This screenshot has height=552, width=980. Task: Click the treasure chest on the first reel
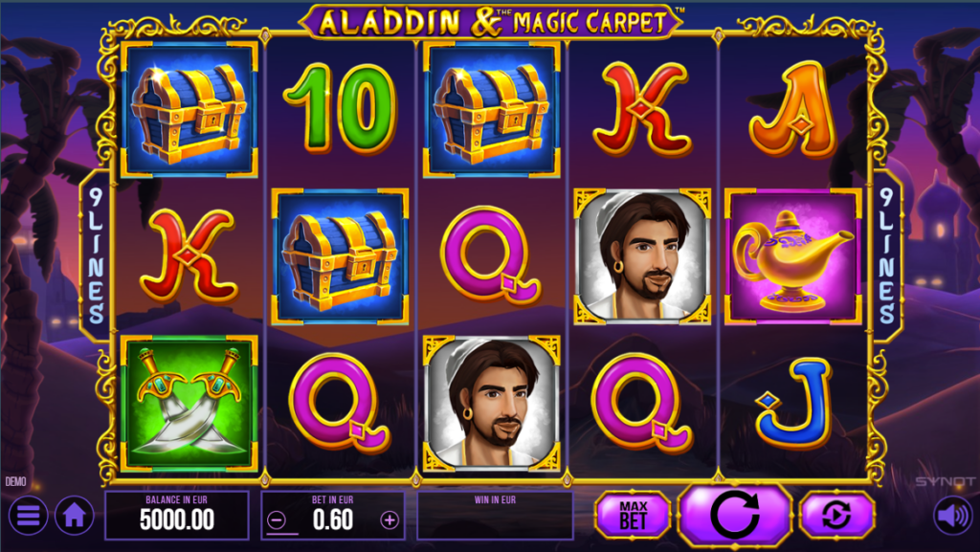[189, 109]
